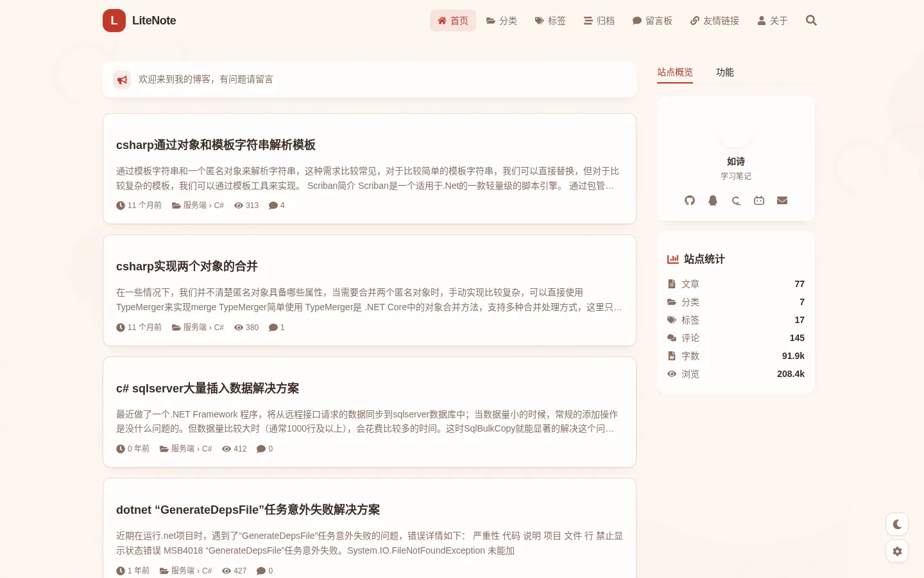Open article csharp实现两个对象的合并
924x578 pixels.
coord(187,267)
